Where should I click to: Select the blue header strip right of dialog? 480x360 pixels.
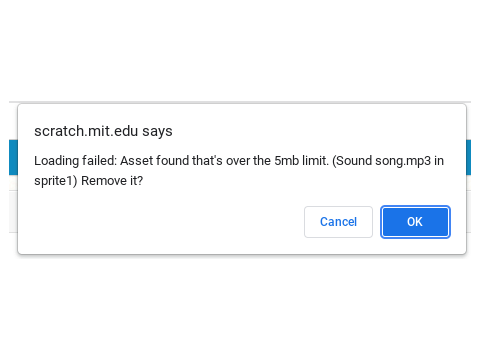click(468, 157)
